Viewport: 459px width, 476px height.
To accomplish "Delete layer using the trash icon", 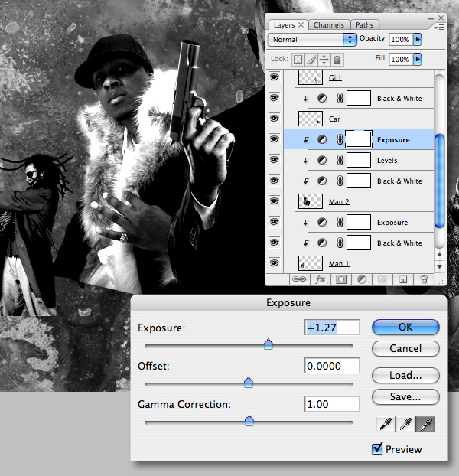I will (x=424, y=279).
